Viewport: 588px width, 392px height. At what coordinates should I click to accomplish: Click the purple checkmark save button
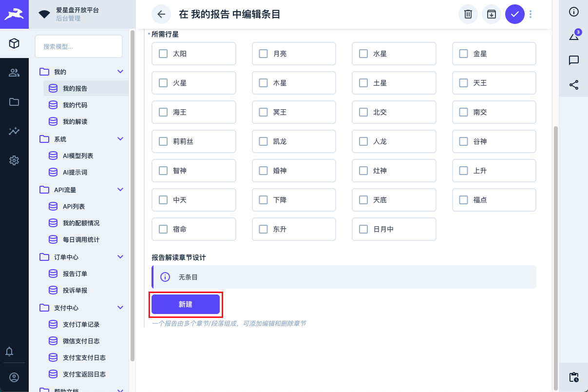tap(514, 14)
